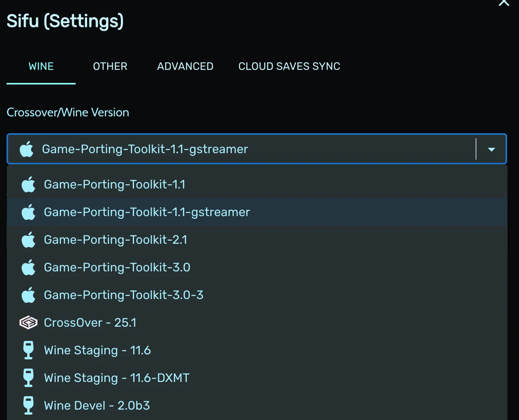Screen dimensions: 519x420
Task: Select the WINE tab
Action: (x=41, y=66)
